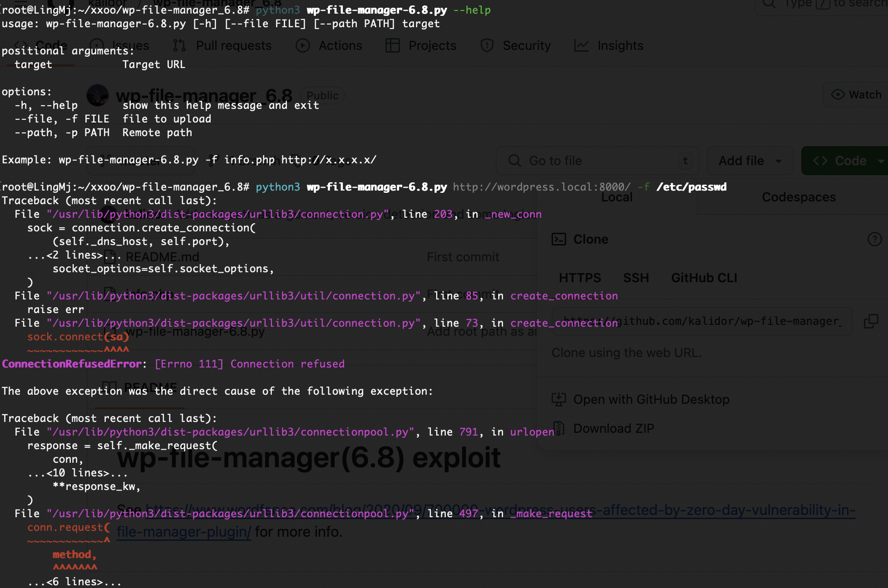888x588 pixels.
Task: Click Download ZIP
Action: click(613, 428)
